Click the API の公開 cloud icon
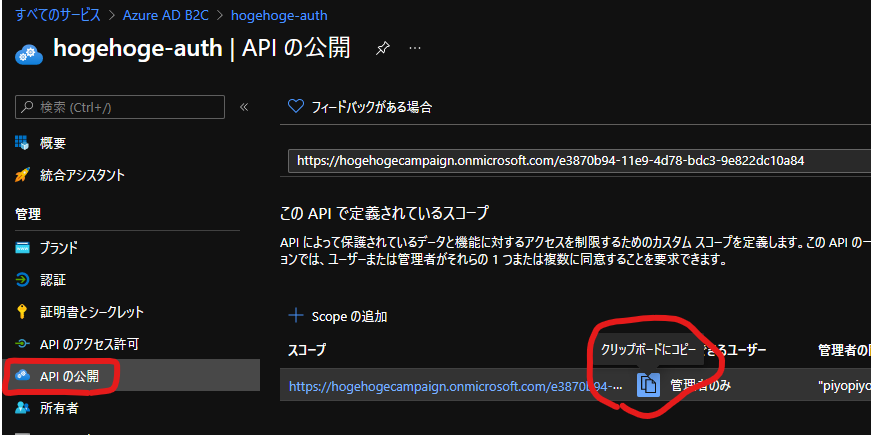The width and height of the screenshot is (871, 435). click(x=22, y=376)
